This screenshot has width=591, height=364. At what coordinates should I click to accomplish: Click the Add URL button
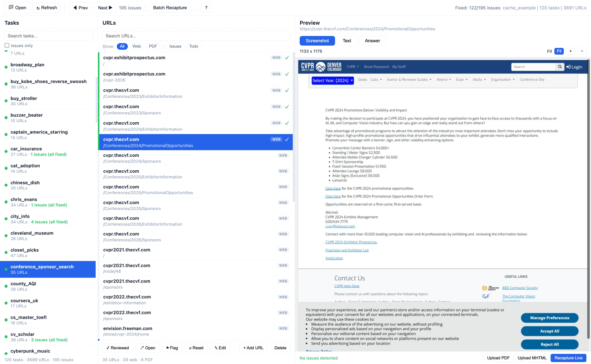pos(253,348)
